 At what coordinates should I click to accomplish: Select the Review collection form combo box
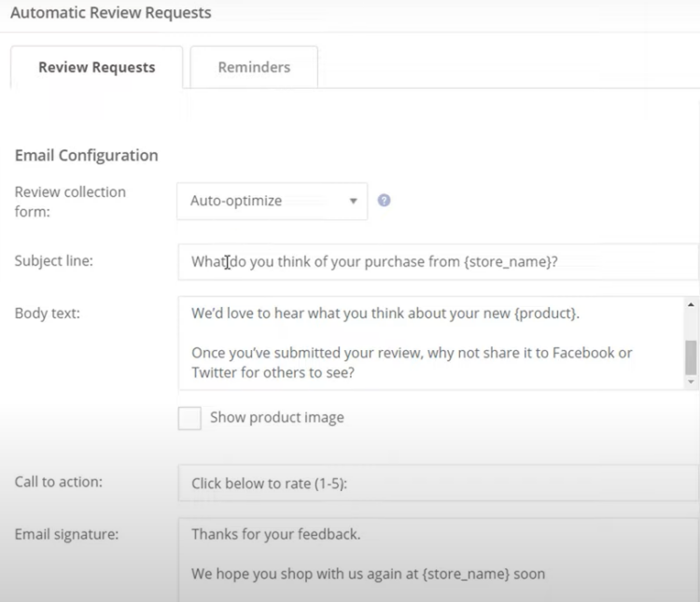273,201
